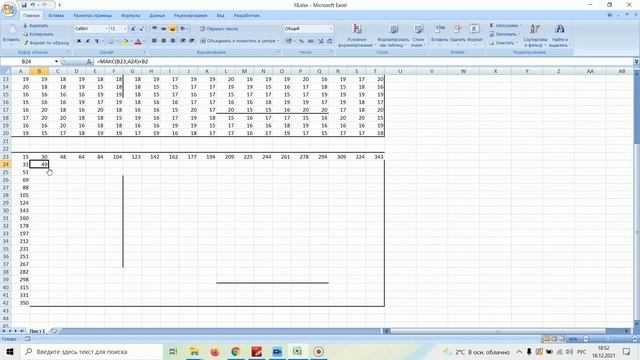640x360 pixels.
Task: Open the font size dropdown
Action: point(124,29)
